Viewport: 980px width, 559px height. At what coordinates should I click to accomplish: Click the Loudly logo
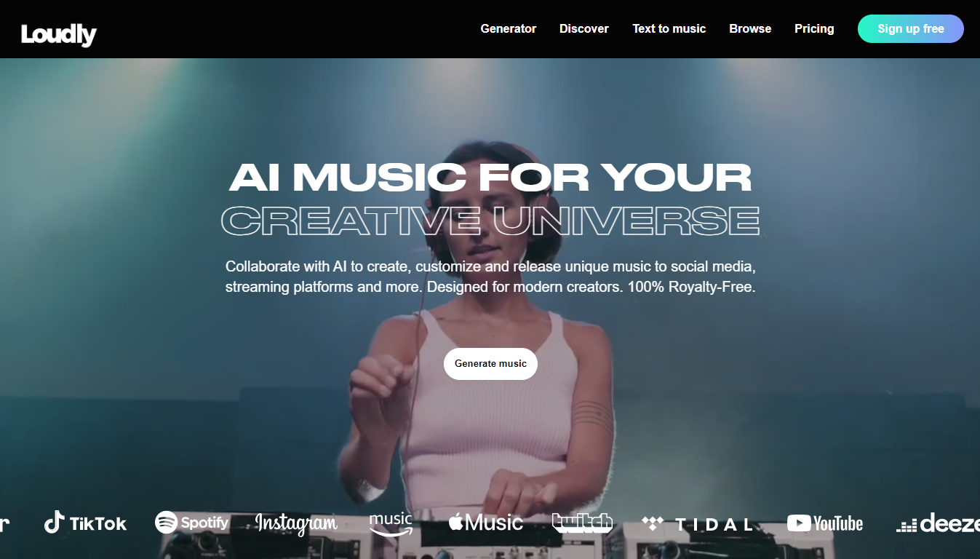point(59,34)
